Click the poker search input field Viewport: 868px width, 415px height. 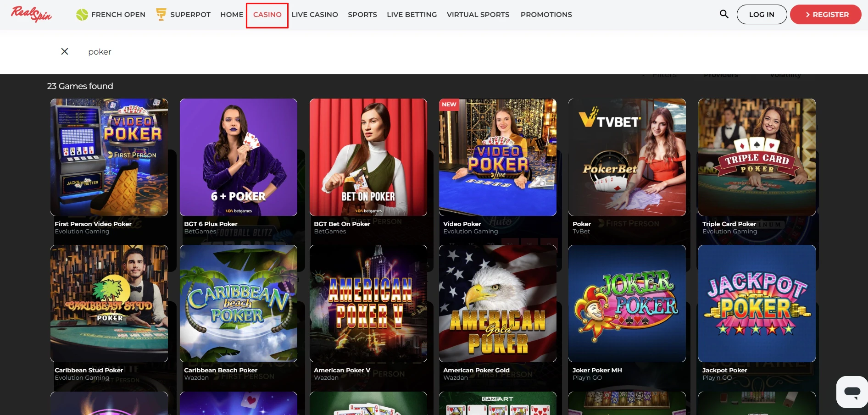click(x=275, y=52)
